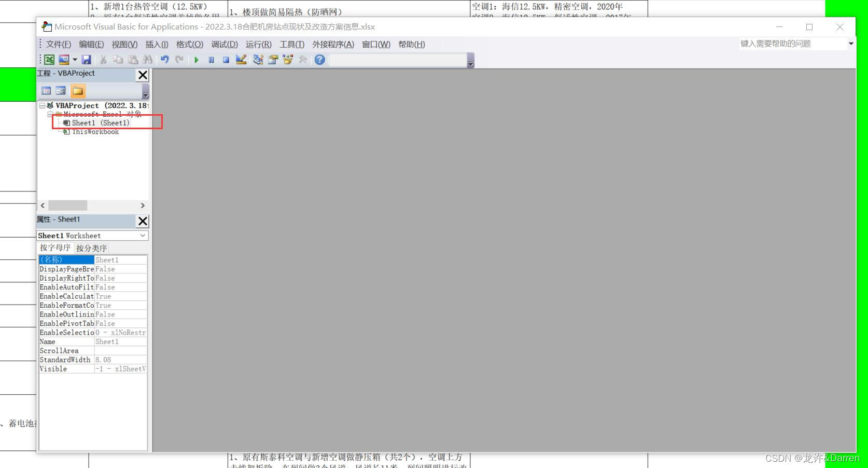Open the Insert UserForm dropdown arrow
This screenshot has height=468, width=868.
coord(75,60)
